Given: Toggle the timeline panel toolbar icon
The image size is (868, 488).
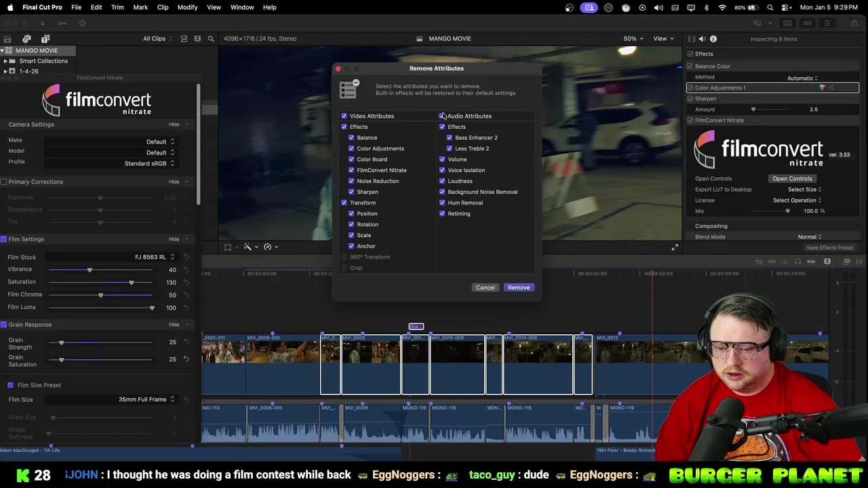Looking at the screenshot, I should click(x=807, y=23).
